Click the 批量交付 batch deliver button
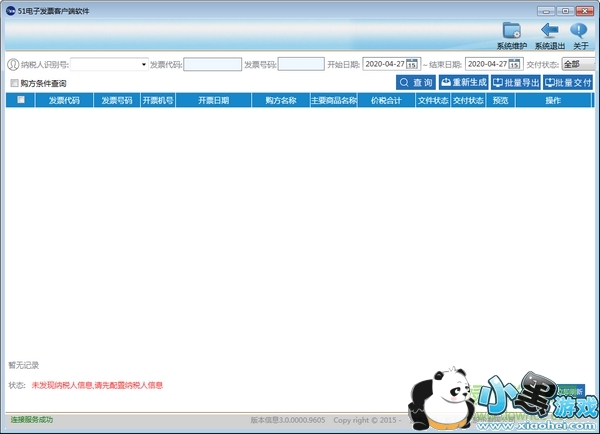600x434 pixels. (x=568, y=82)
